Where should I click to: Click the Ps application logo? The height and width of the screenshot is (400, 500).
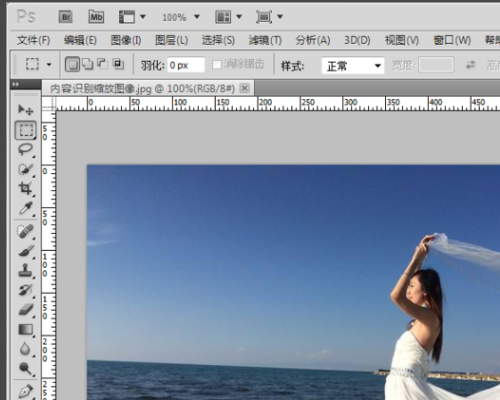pos(26,17)
